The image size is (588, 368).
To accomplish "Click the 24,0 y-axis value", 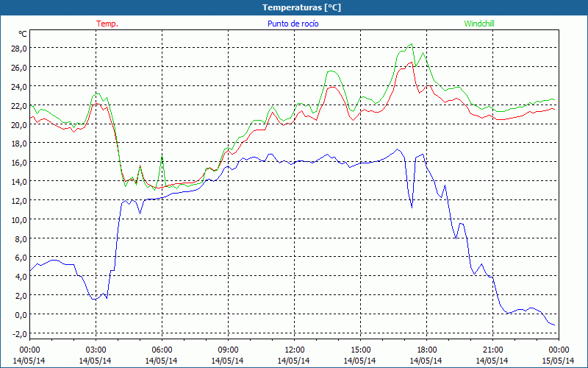I will [x=19, y=87].
